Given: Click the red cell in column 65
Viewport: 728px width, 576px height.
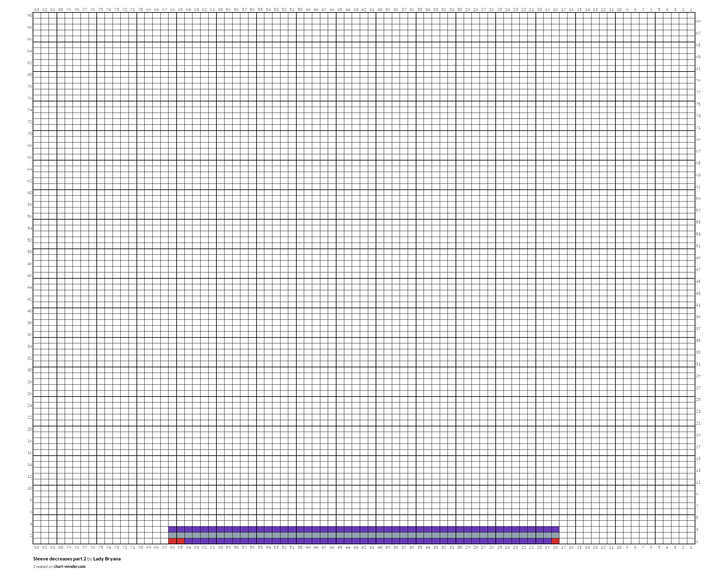Looking at the screenshot, I should pyautogui.click(x=180, y=541).
